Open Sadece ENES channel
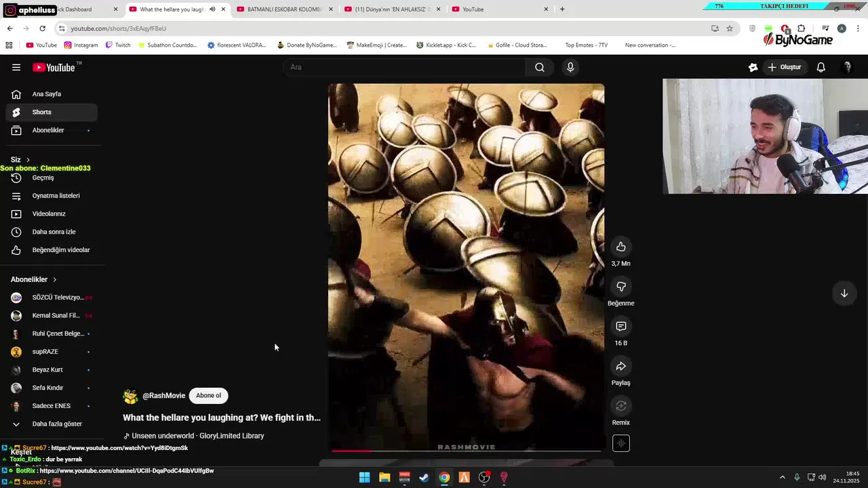 [x=52, y=406]
